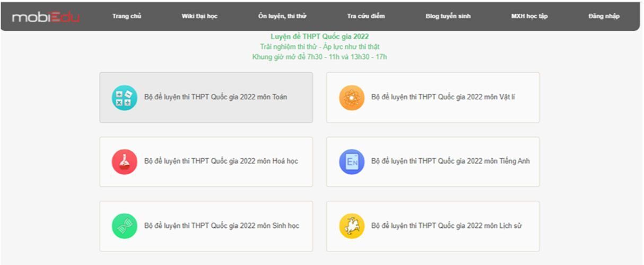Select the Sinh học DNA icon
This screenshot has height=265, width=644.
point(124,226)
